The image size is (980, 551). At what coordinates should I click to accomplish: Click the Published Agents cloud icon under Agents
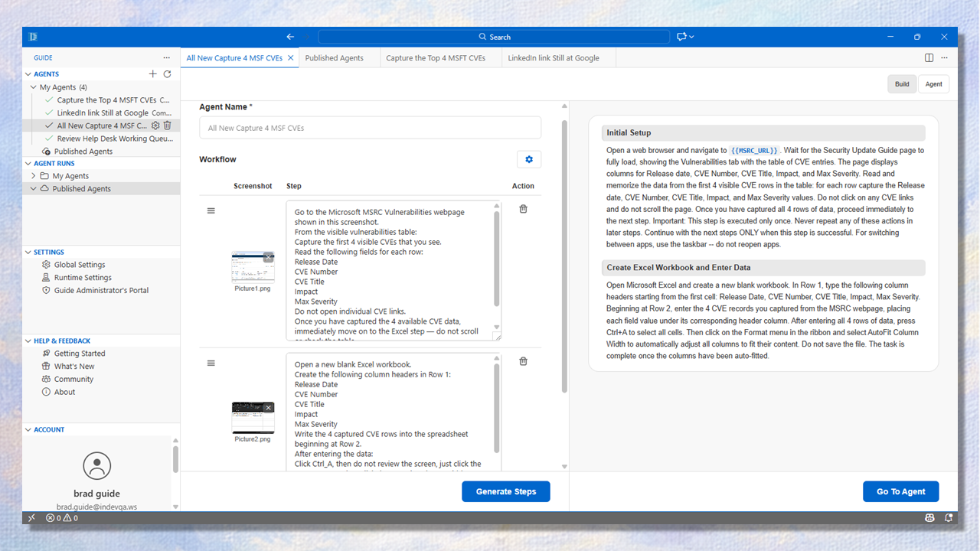pos(47,152)
